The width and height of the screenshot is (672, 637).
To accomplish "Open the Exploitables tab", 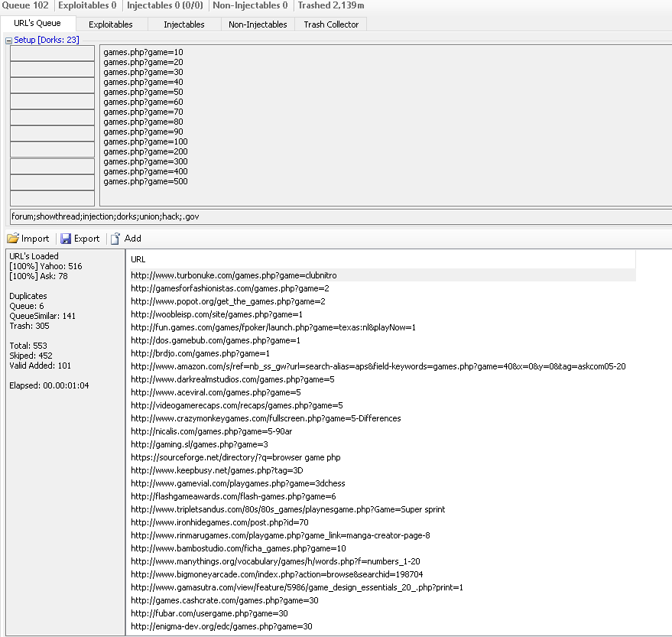I will 111,24.
